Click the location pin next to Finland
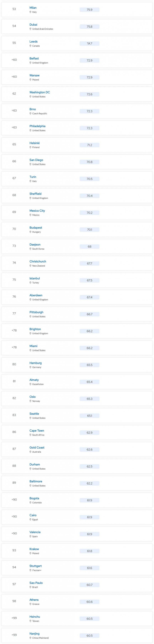154x644 pixels. (x=30, y=147)
